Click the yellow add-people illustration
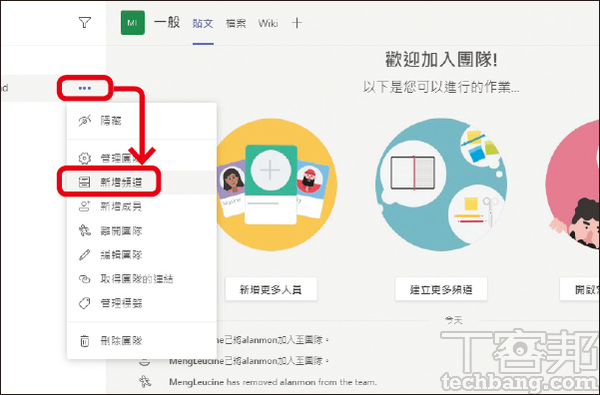600x395 pixels. coord(276,184)
